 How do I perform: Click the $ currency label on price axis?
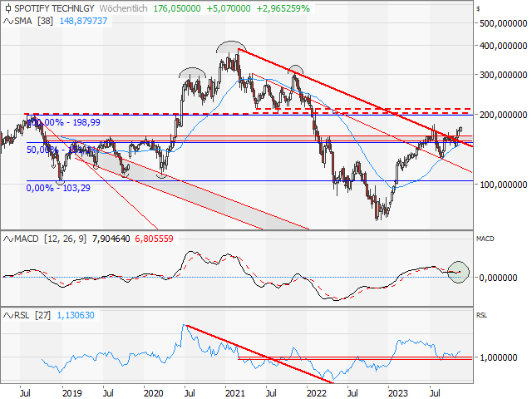[478, 9]
